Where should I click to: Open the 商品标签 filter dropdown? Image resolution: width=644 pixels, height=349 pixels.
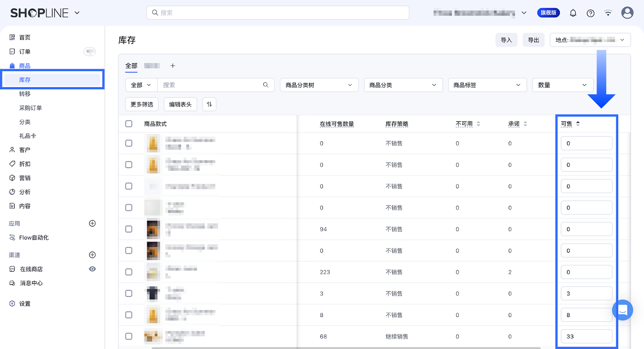(x=487, y=85)
